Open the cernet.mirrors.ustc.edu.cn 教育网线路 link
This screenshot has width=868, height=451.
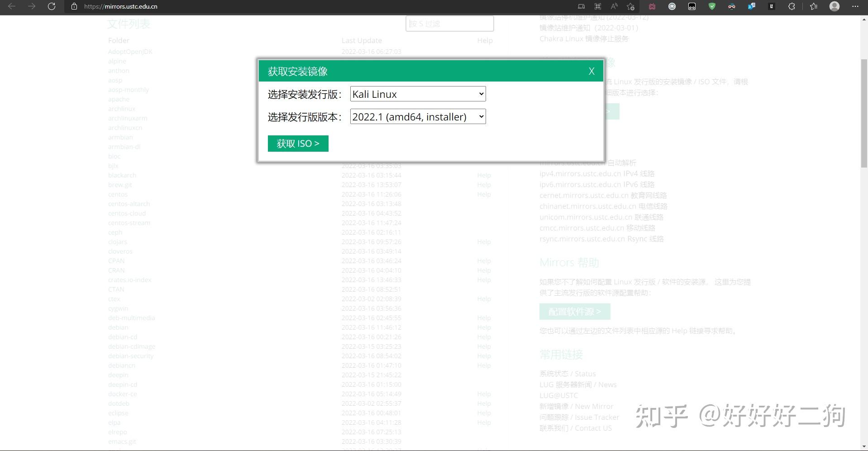click(x=603, y=195)
